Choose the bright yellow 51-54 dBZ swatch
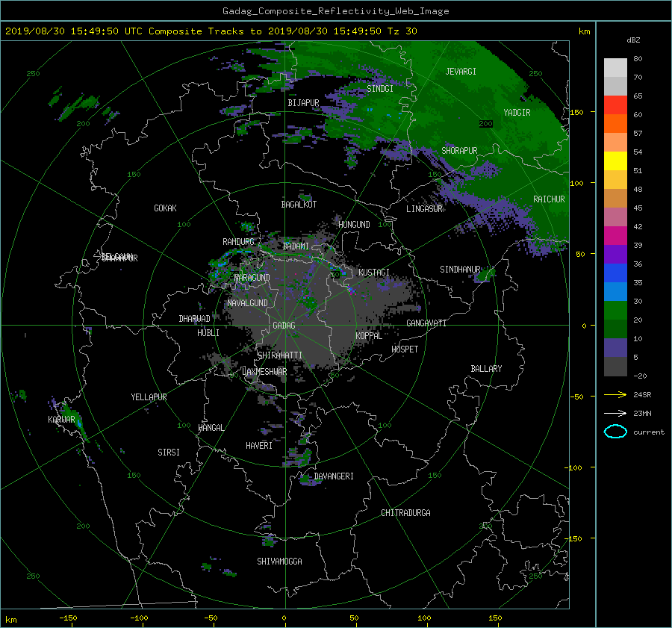Viewport: 672px width, 628px height. tap(615, 161)
